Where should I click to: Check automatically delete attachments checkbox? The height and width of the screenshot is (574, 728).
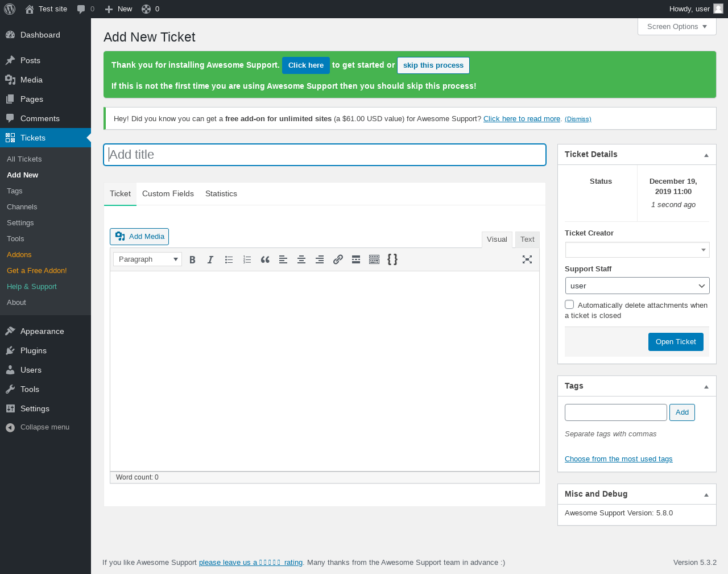point(569,304)
